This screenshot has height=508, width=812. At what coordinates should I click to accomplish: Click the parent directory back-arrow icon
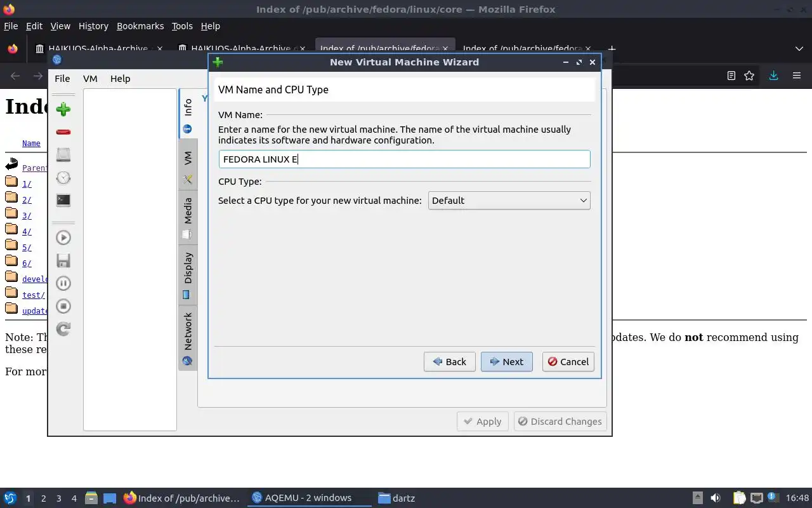click(11, 166)
